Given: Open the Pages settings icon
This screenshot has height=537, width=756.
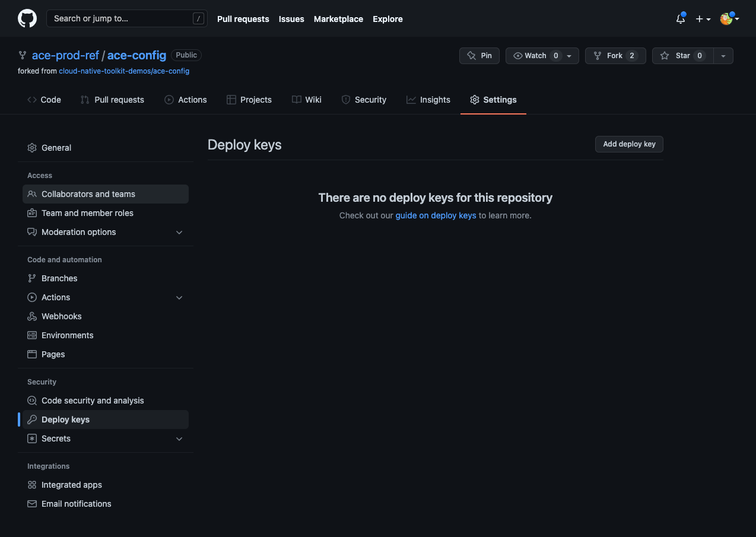Looking at the screenshot, I should point(32,354).
